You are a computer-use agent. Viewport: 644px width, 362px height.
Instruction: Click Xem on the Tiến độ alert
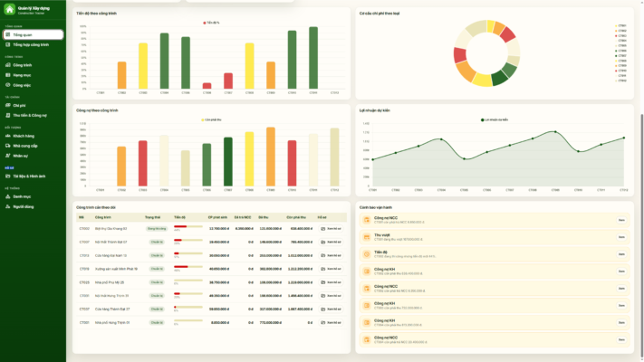point(621,254)
